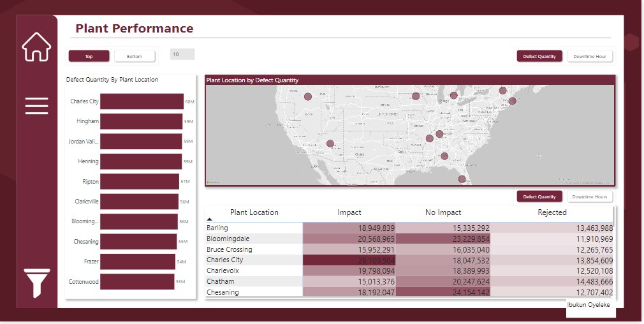Click the Hingham bar in chart
This screenshot has height=324, width=644.
pos(142,122)
